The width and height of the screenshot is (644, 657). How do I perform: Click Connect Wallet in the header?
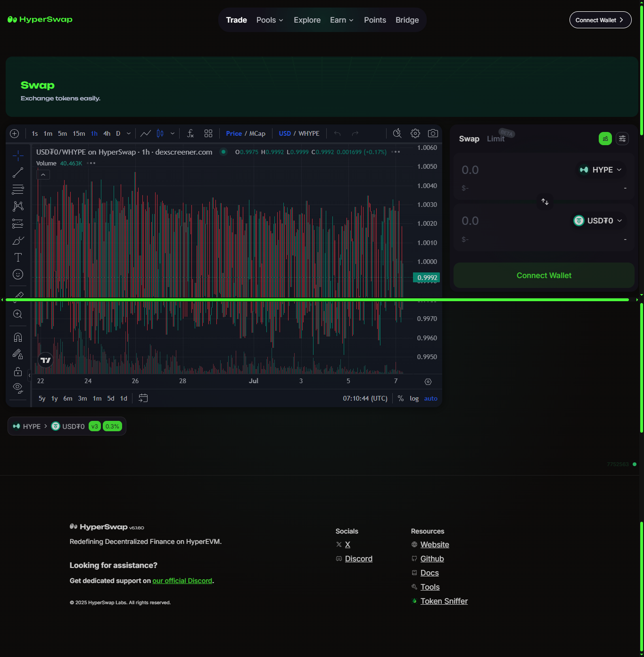[601, 20]
